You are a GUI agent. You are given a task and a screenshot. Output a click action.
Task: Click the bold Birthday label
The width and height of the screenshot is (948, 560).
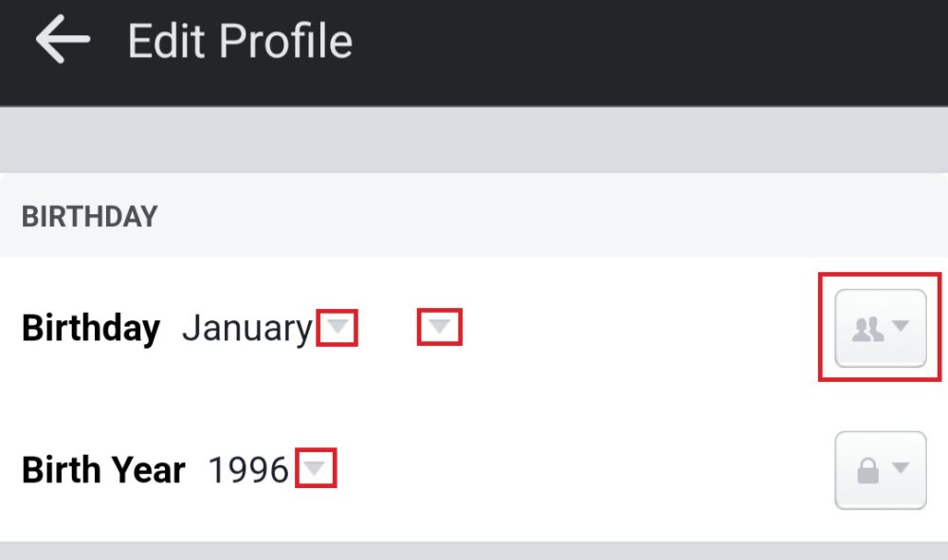click(91, 329)
